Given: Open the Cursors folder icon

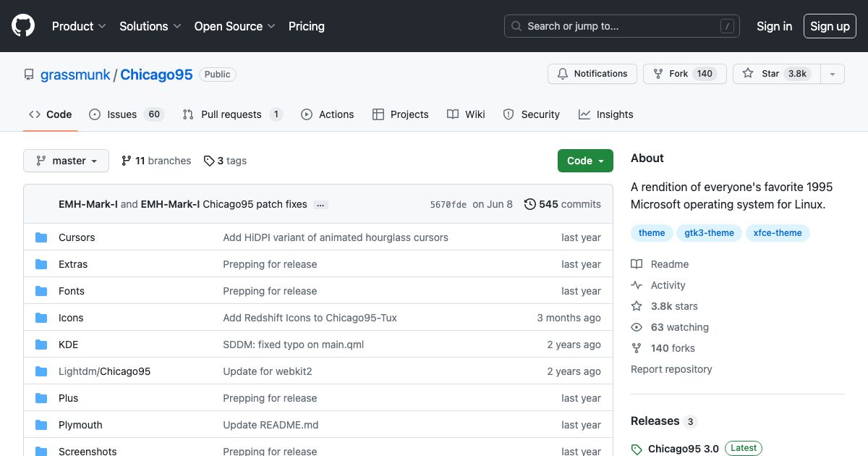Looking at the screenshot, I should pos(41,237).
